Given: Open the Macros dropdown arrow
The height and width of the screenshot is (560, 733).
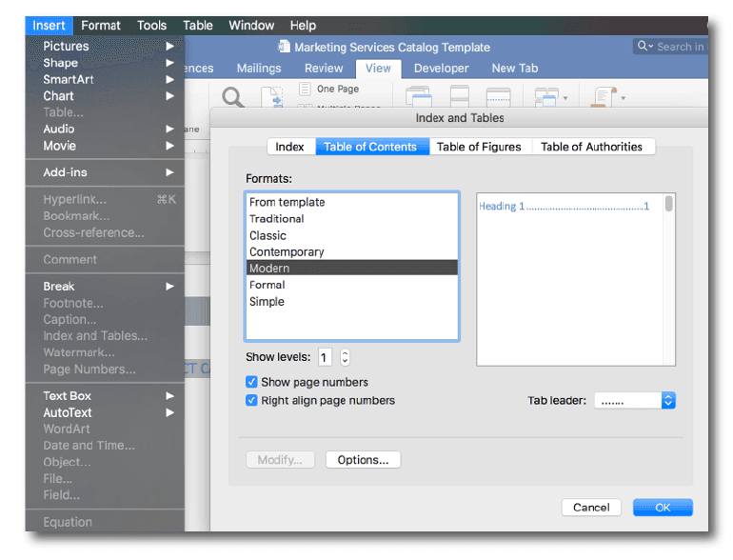Looking at the screenshot, I should click(x=623, y=98).
